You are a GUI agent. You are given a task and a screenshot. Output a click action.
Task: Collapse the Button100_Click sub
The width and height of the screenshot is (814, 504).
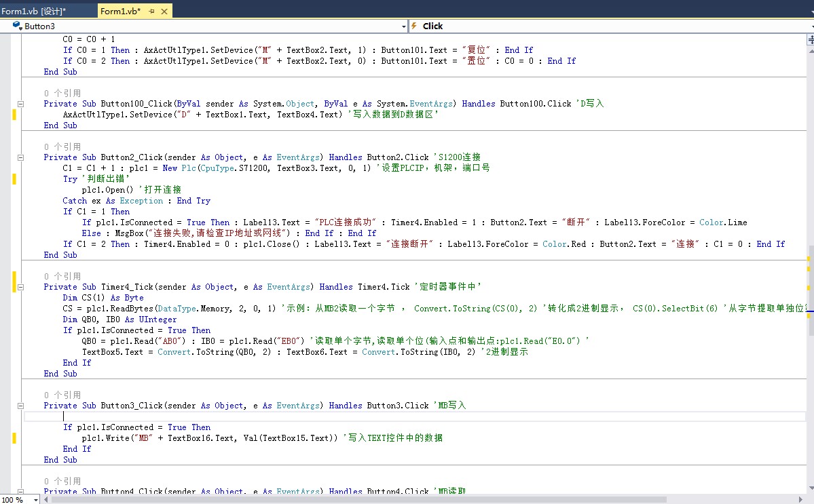[x=21, y=104]
